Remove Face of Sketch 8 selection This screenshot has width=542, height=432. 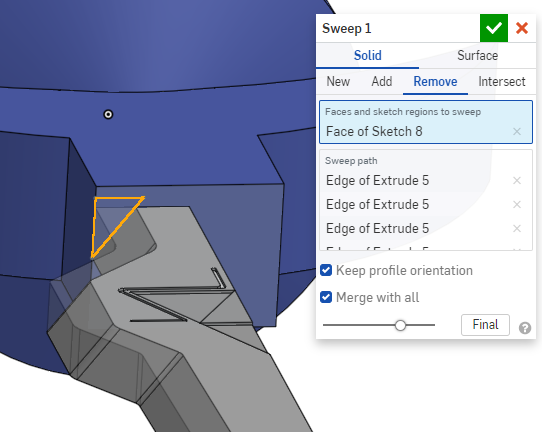517,131
